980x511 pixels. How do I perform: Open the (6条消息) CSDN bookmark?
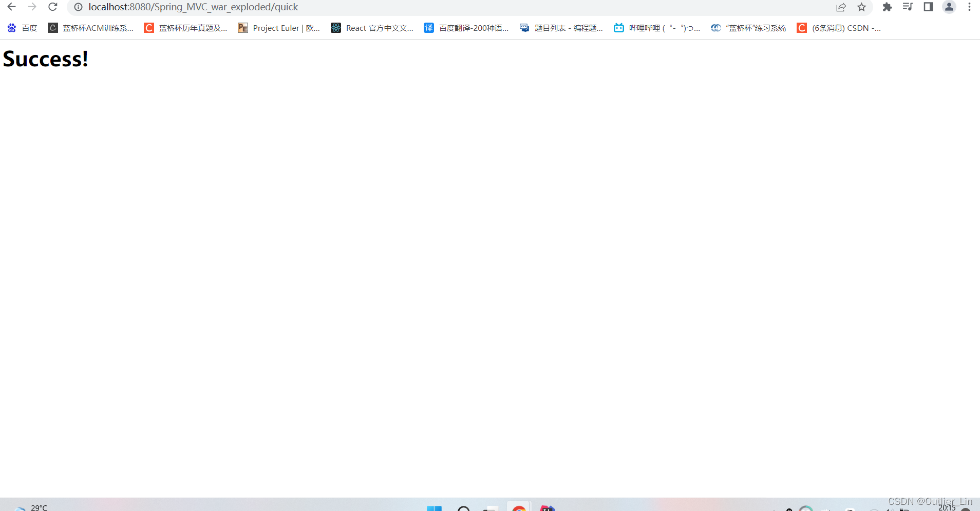click(839, 28)
